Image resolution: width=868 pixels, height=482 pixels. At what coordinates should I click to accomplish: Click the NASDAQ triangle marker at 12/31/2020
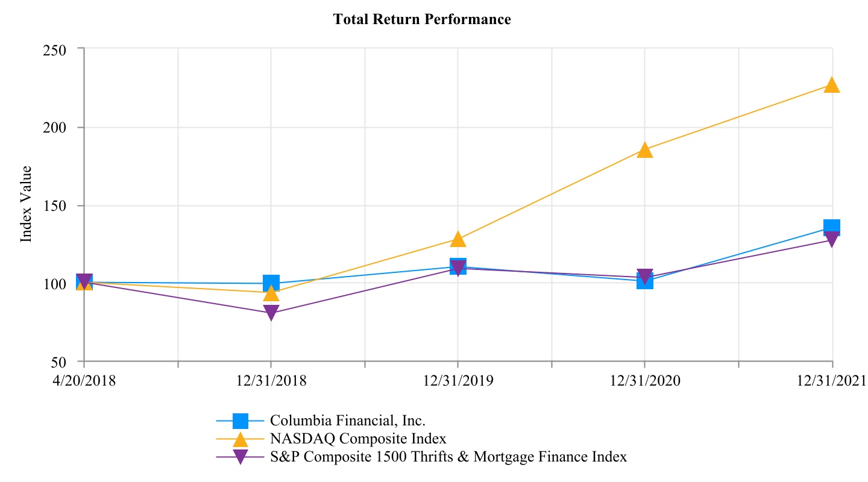(645, 149)
